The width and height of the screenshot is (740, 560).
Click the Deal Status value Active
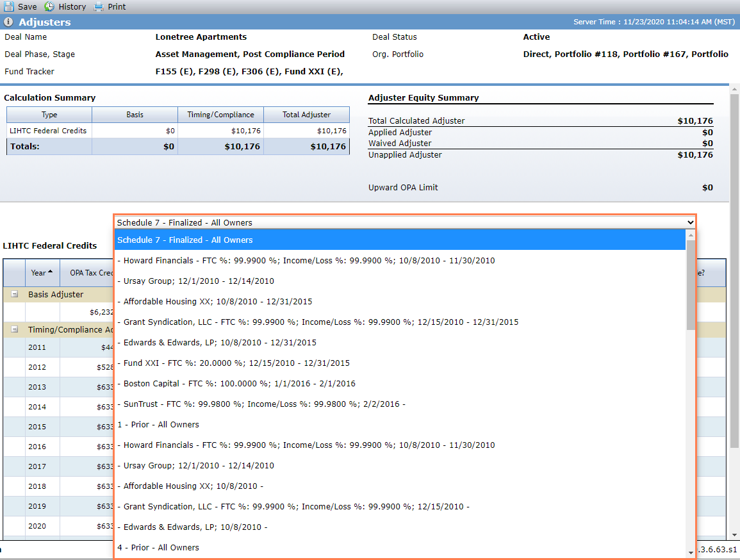tap(537, 37)
